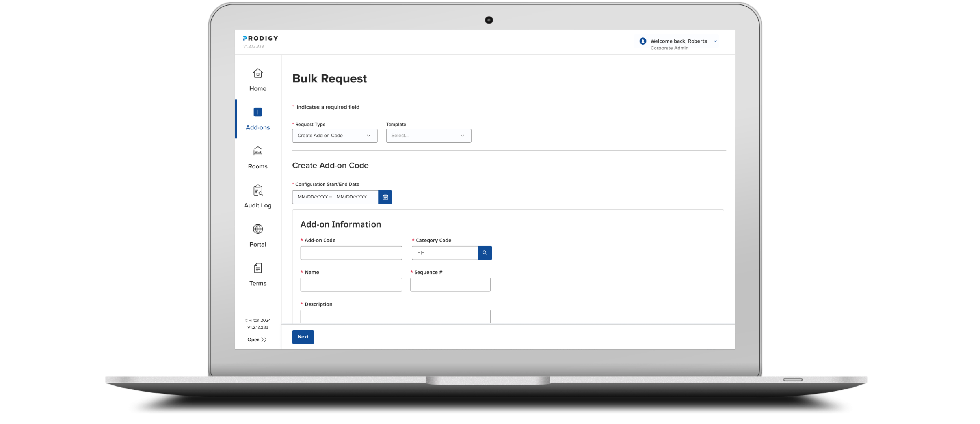Open the calendar icon for Configuration dates
This screenshot has width=980, height=424.
pos(385,197)
